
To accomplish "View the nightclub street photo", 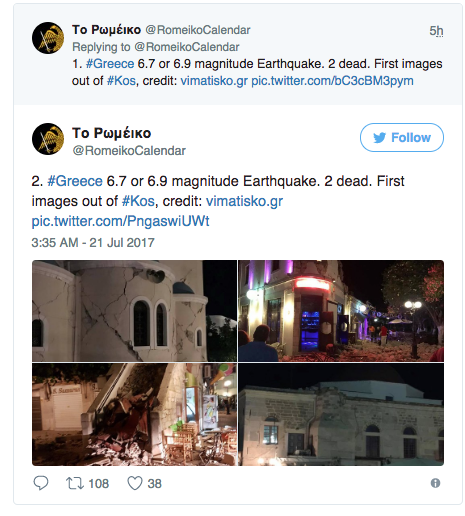I will 341,311.
